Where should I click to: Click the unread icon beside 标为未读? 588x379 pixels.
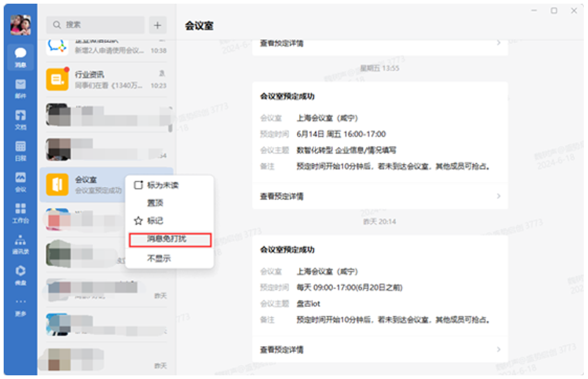pyautogui.click(x=138, y=185)
